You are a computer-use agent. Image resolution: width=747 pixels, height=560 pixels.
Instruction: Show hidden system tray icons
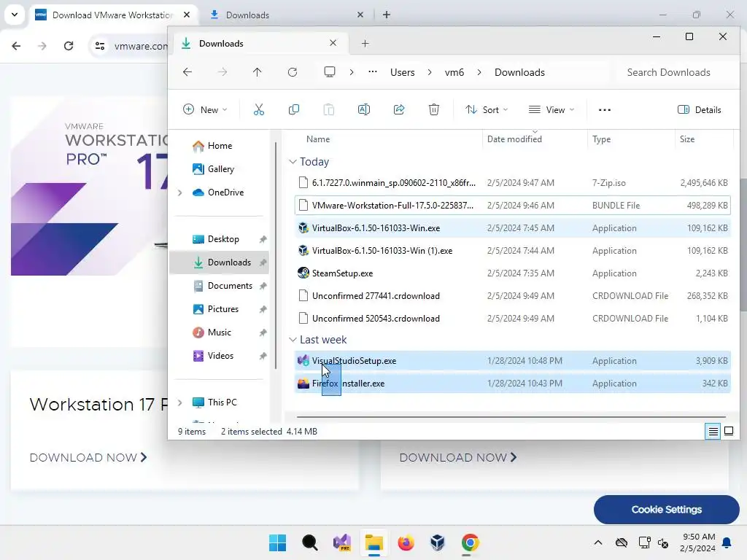point(598,542)
